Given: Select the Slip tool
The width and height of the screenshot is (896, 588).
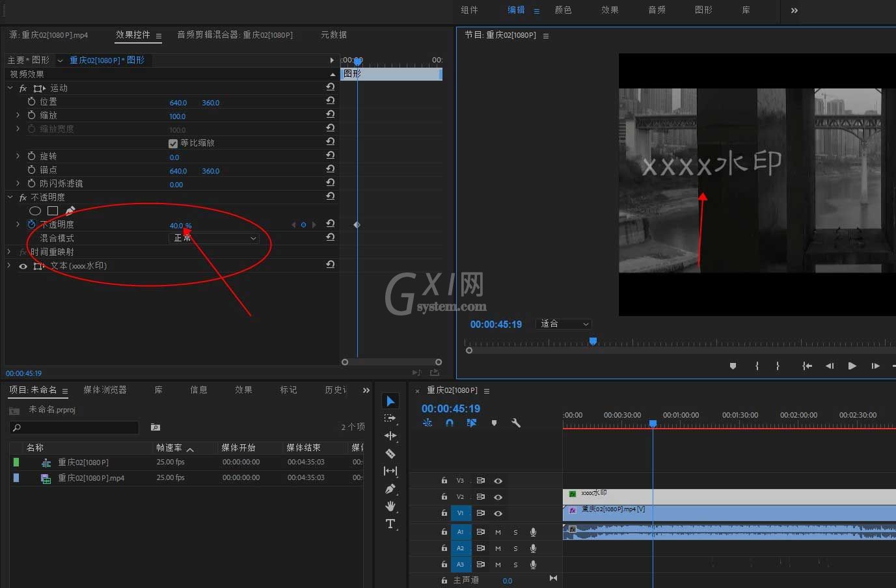Looking at the screenshot, I should (x=390, y=471).
